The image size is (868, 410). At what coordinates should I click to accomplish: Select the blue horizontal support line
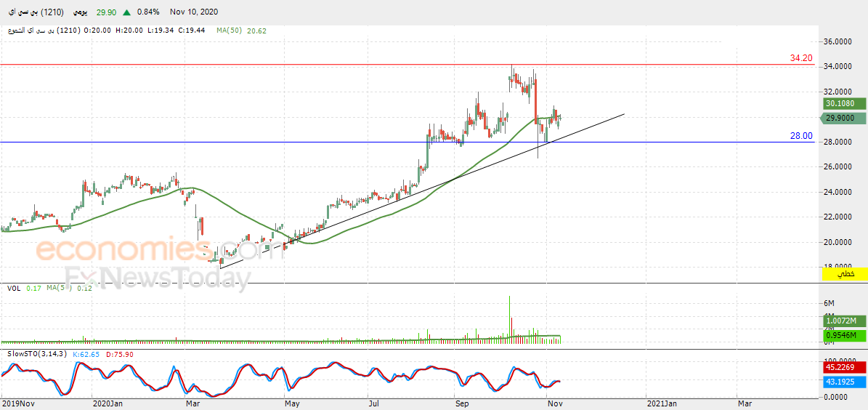pos(407,142)
